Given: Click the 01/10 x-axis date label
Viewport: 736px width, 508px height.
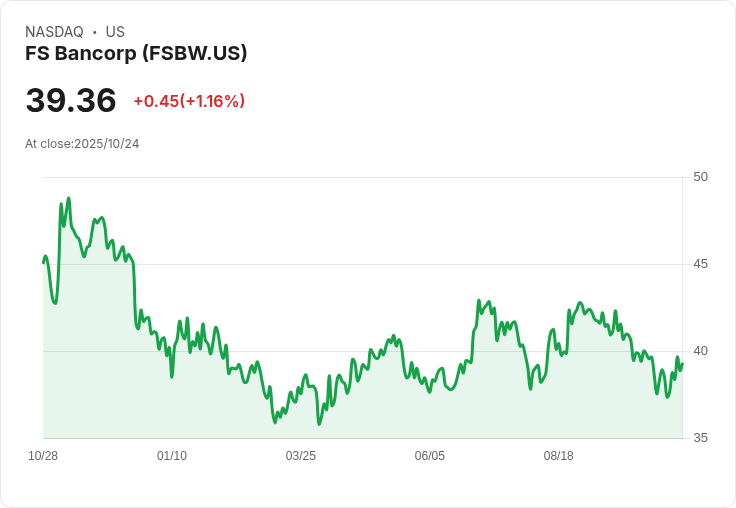Looking at the screenshot, I should coord(172,456).
